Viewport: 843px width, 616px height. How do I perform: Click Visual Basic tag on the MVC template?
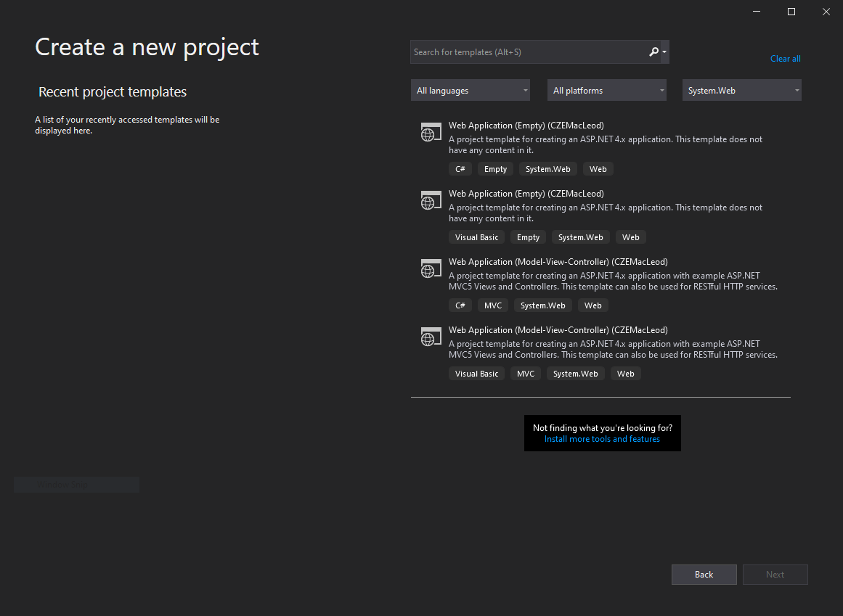coord(476,374)
